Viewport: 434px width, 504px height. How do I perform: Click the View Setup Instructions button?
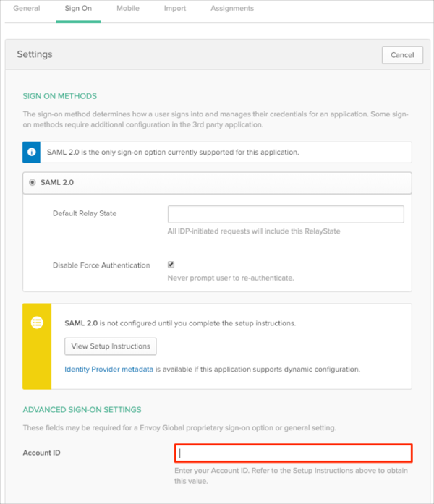pos(111,346)
